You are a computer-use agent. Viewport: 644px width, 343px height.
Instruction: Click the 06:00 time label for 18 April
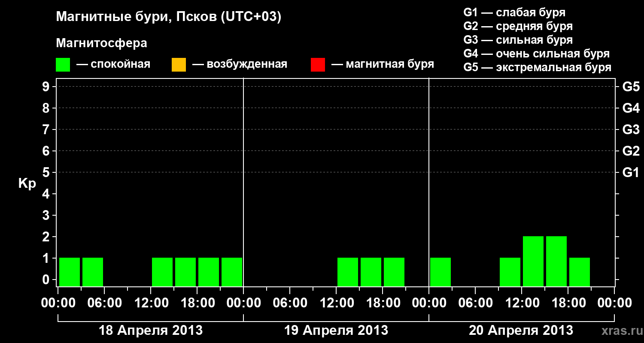tap(104, 303)
